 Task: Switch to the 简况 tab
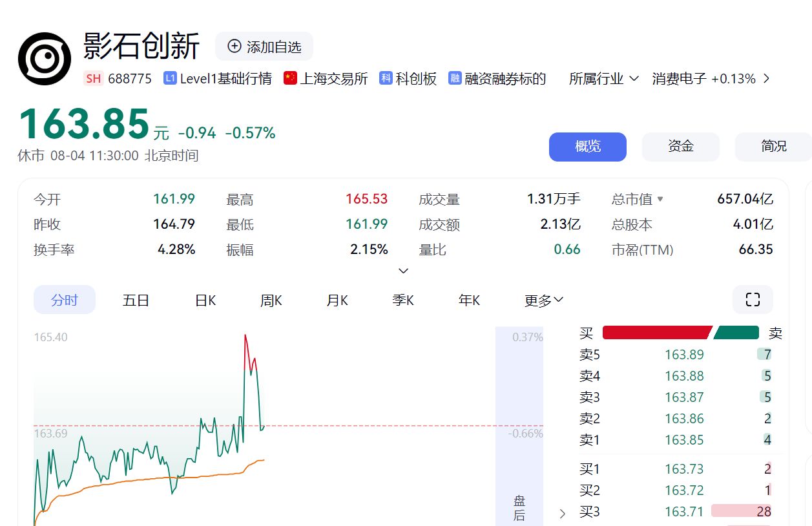773,147
